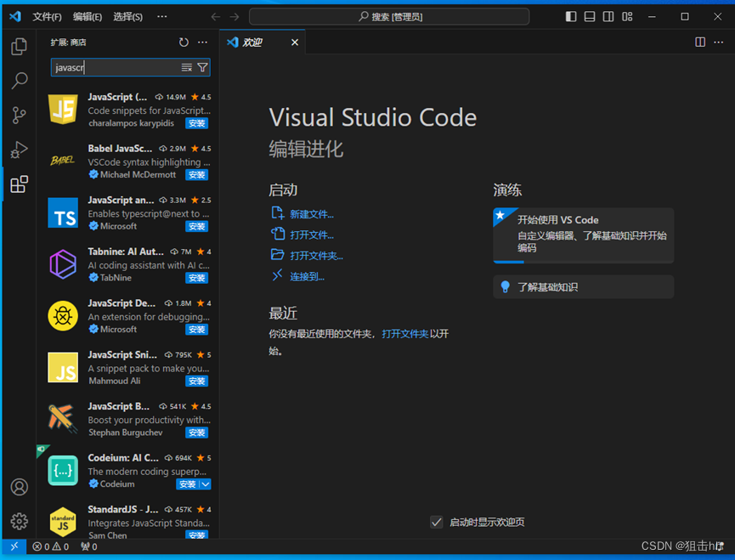The height and width of the screenshot is (560, 735).
Task: Install the Tabnine AI extension
Action: (196, 278)
